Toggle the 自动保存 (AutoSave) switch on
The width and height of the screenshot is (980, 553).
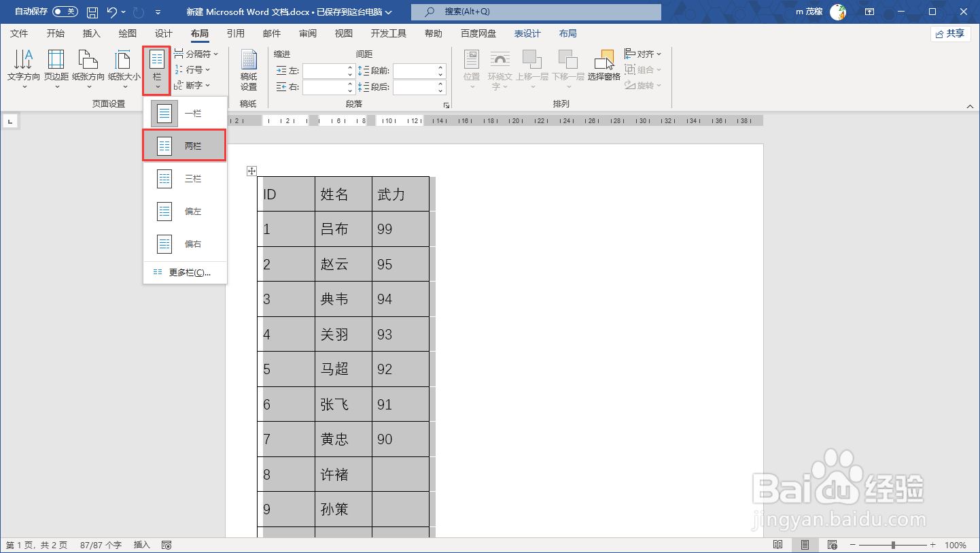coord(65,12)
